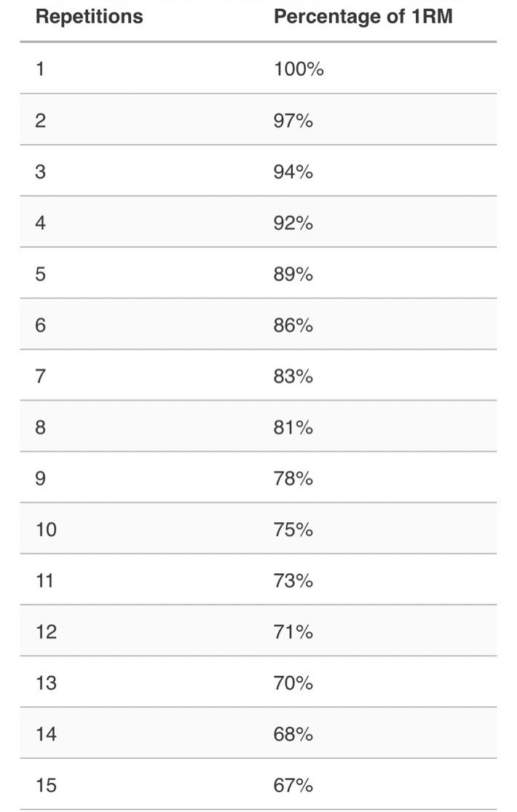517x812 pixels.
Task: Click the 71% percentage value
Action: (x=293, y=632)
